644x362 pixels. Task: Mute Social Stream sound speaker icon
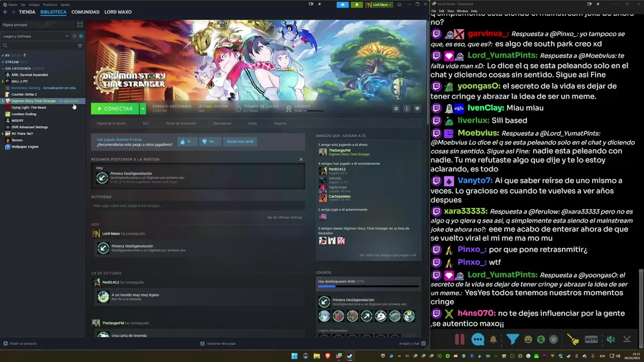coord(610,339)
